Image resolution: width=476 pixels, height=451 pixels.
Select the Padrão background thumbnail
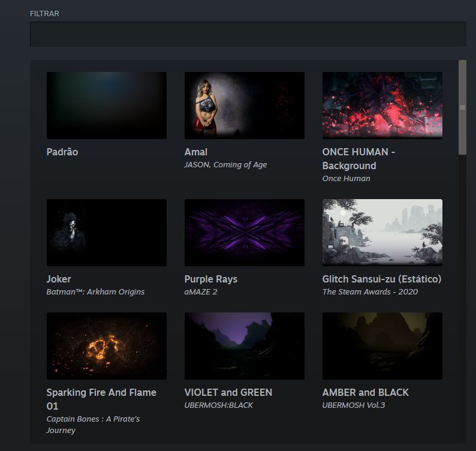(x=107, y=106)
